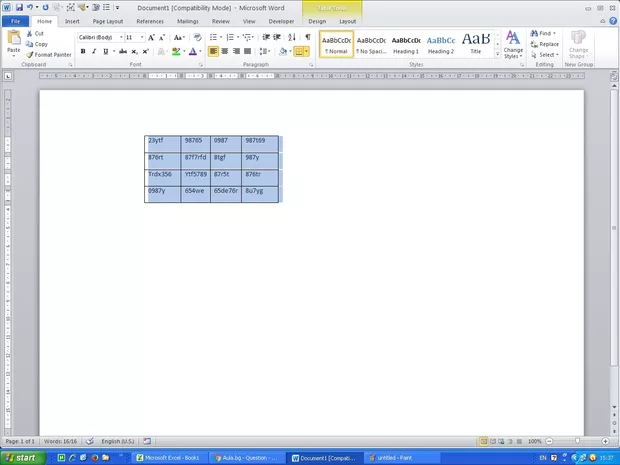620x465 pixels.
Task: Switch to the Page Layout tab
Action: point(108,21)
